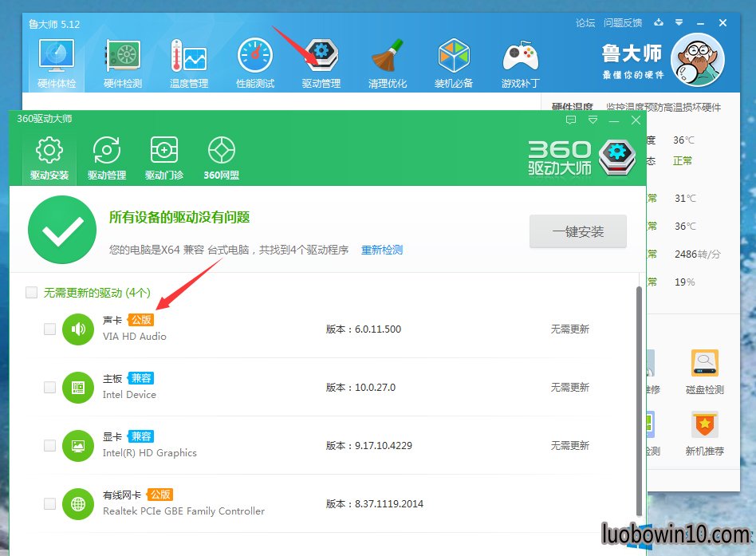The width and height of the screenshot is (756, 556).
Task: Click 公版 tag next to 有线网卡
Action: point(160,495)
